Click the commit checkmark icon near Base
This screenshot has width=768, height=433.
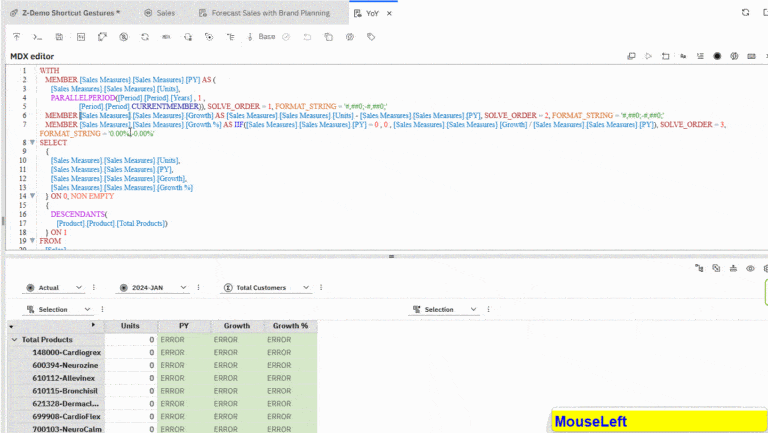[286, 37]
